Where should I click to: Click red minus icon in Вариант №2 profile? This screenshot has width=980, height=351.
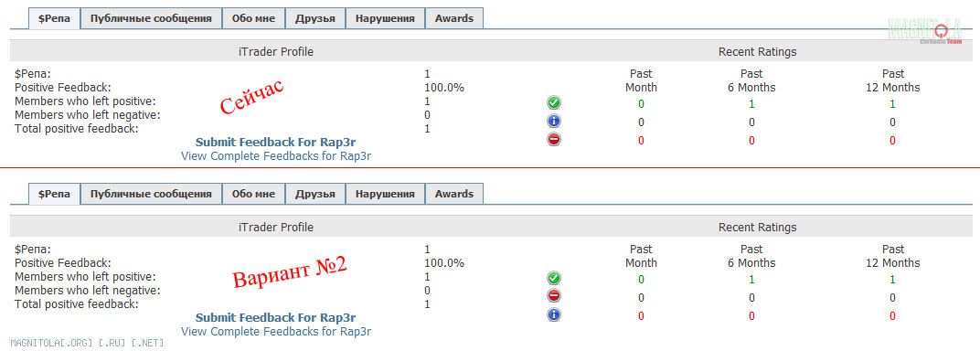pos(554,296)
